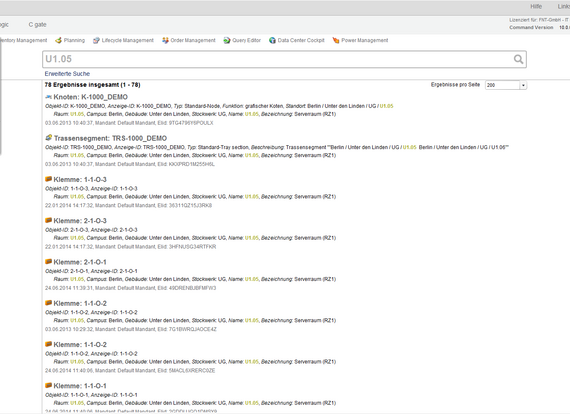Open result Knoten: K-1000_DEMO
The width and height of the screenshot is (570, 414).
click(x=91, y=97)
